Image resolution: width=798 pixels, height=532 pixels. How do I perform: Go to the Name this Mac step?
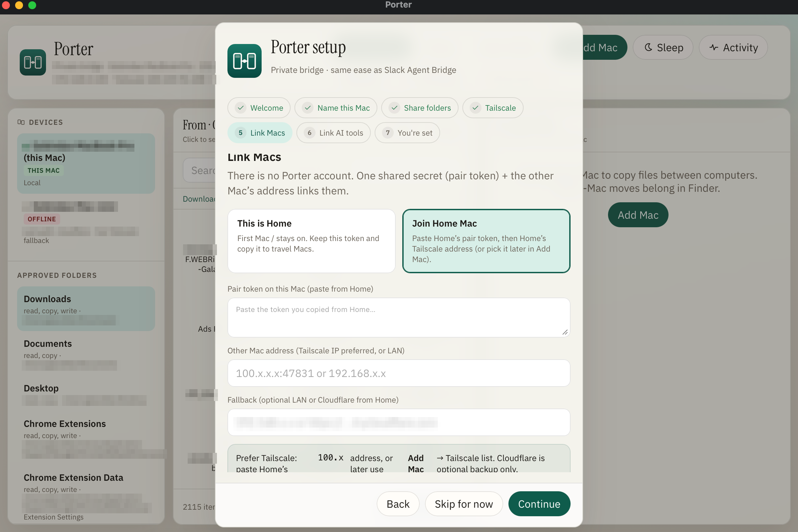(x=336, y=108)
